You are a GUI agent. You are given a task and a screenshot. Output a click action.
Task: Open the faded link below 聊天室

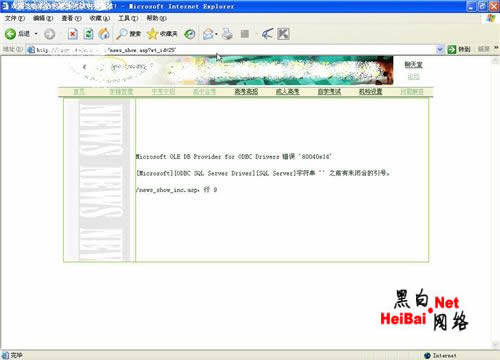413,77
